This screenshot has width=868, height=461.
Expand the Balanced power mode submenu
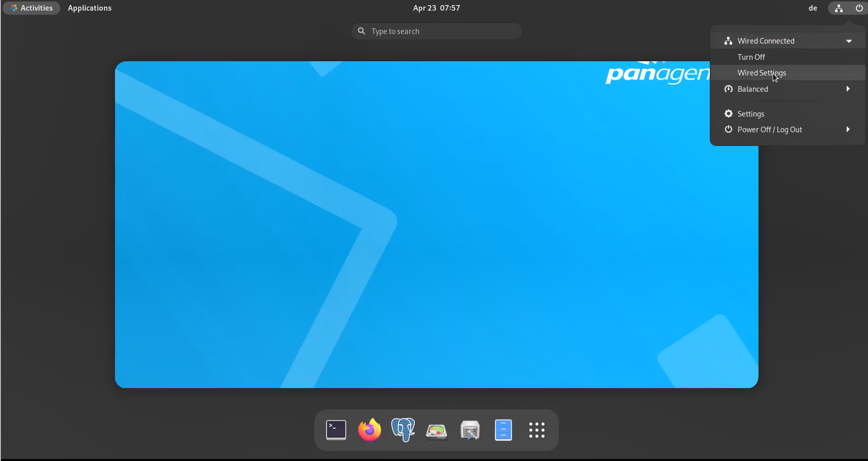point(848,89)
